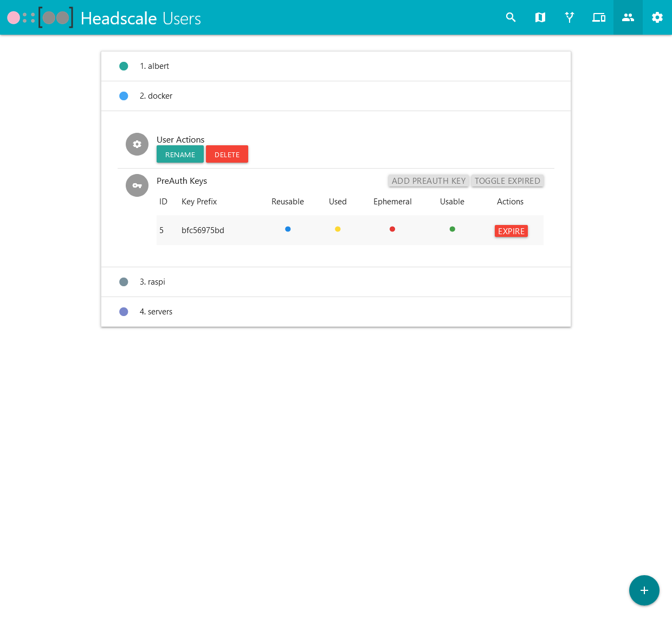
Task: Delete the docker user
Action: (x=227, y=154)
